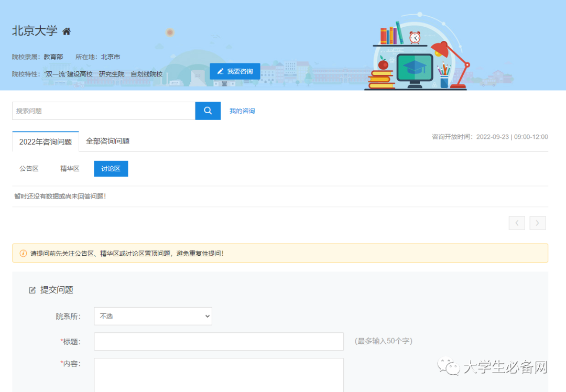Screen dimensions: 566x392
Task: Click the 研究生院 label
Action: [x=112, y=74]
